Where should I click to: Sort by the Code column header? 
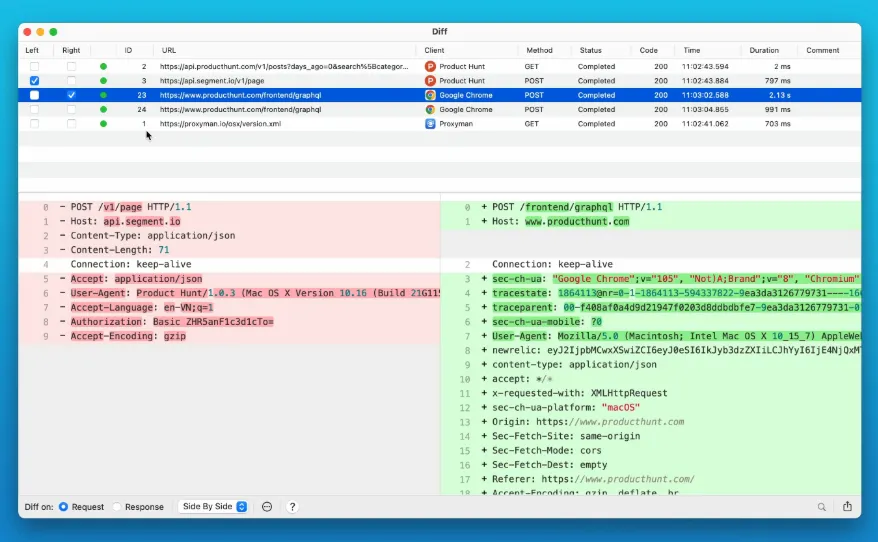pyautogui.click(x=648, y=50)
